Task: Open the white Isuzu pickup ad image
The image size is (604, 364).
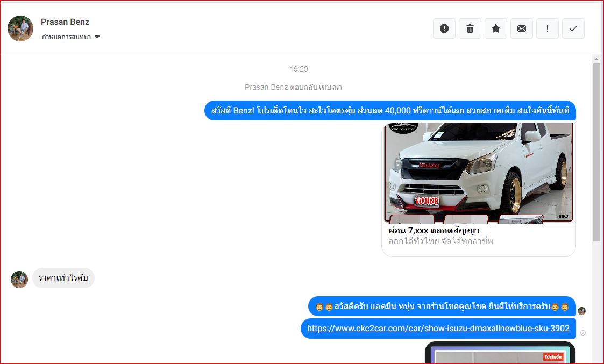Action: pyautogui.click(x=479, y=173)
